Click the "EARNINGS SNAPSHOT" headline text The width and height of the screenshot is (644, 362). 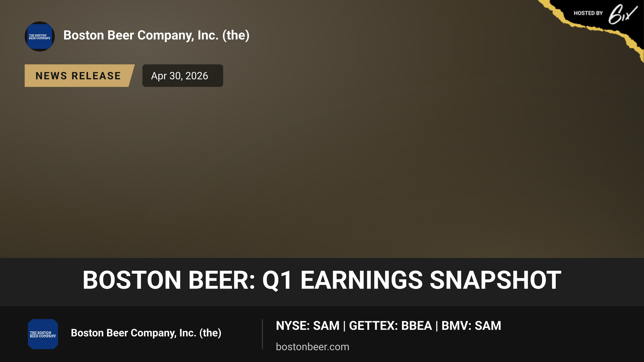tap(431, 280)
